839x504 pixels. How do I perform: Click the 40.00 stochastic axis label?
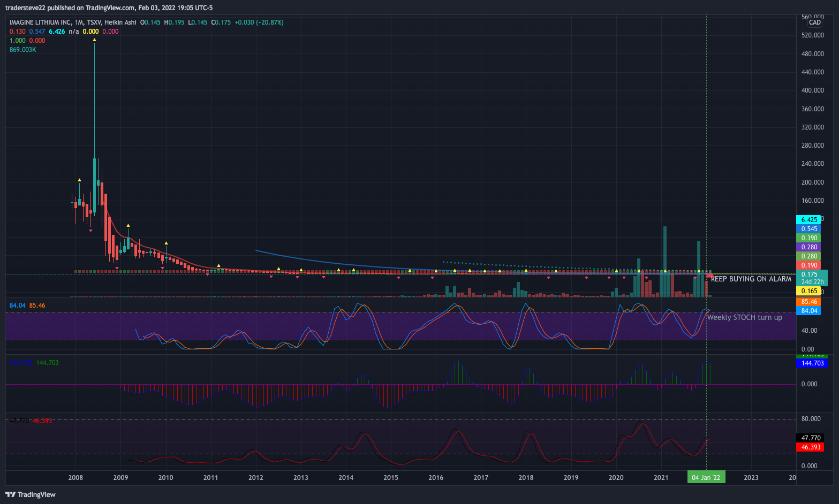point(809,331)
